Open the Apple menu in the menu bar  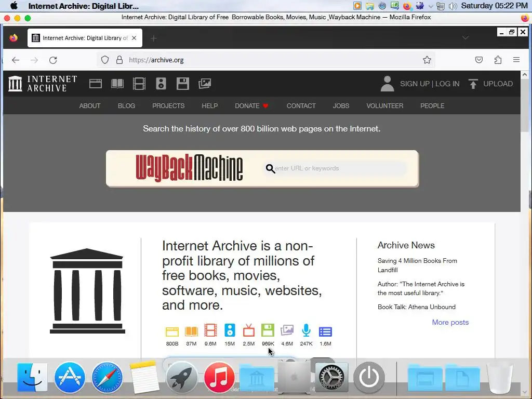click(14, 6)
